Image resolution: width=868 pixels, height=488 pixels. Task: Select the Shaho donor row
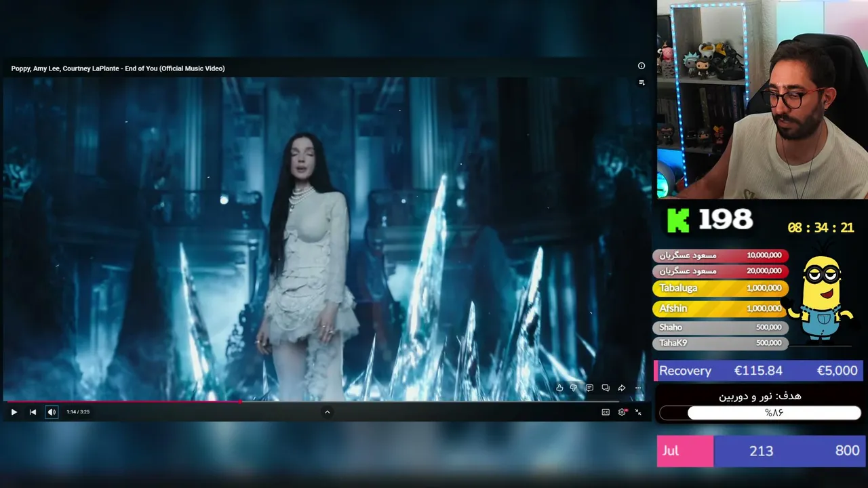point(720,327)
